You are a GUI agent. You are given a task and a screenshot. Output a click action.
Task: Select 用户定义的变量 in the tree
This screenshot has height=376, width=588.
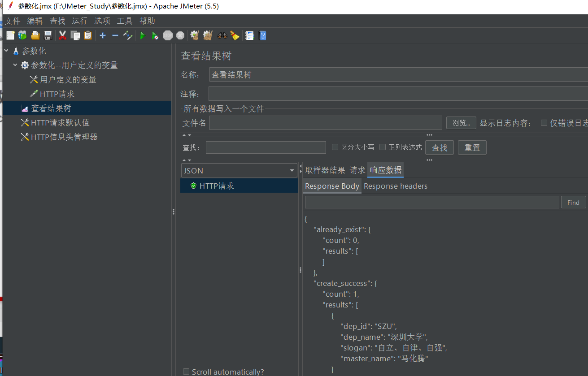[68, 80]
